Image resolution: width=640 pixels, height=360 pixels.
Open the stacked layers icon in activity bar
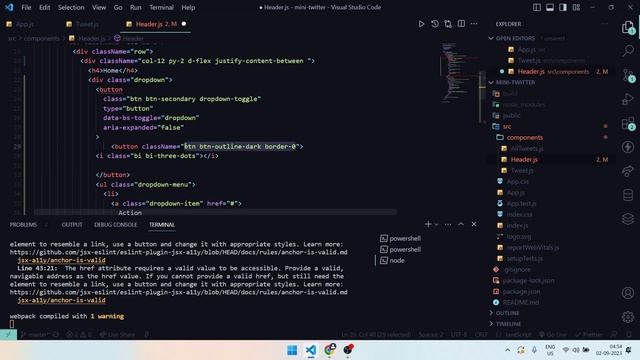[628, 219]
